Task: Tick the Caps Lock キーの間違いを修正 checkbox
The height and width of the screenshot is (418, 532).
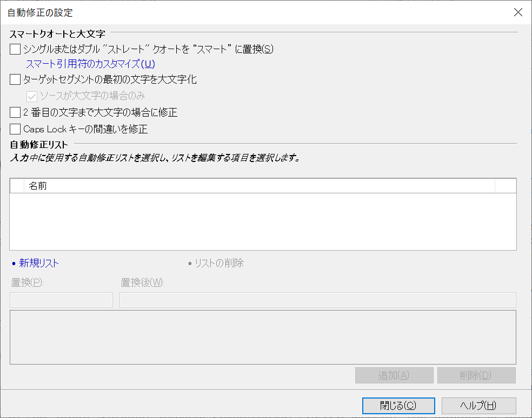Action: [15, 129]
